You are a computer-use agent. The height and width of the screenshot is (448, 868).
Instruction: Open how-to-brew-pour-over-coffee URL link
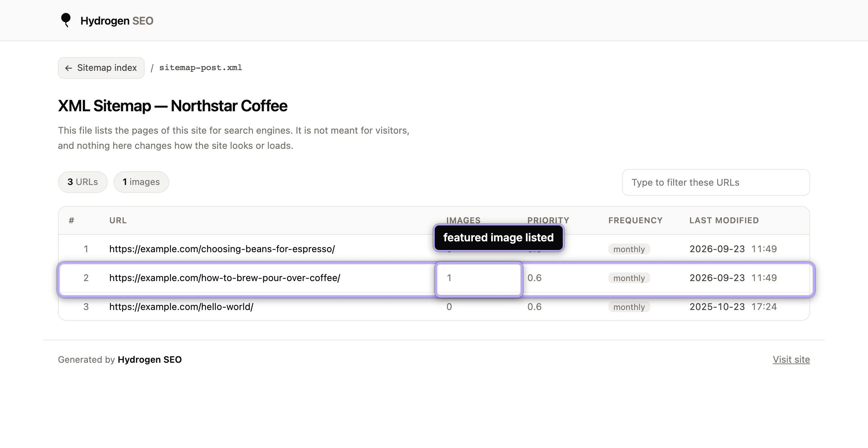(x=225, y=278)
